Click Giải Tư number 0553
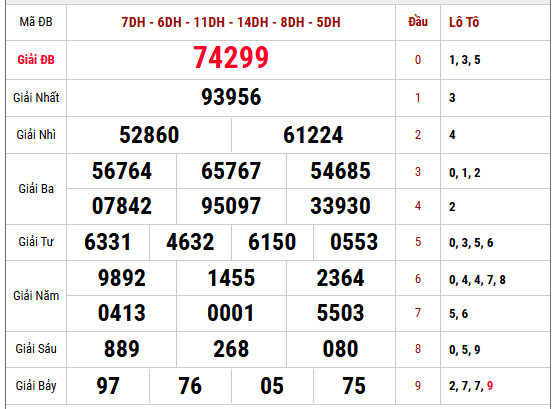554x409 pixels. click(354, 242)
